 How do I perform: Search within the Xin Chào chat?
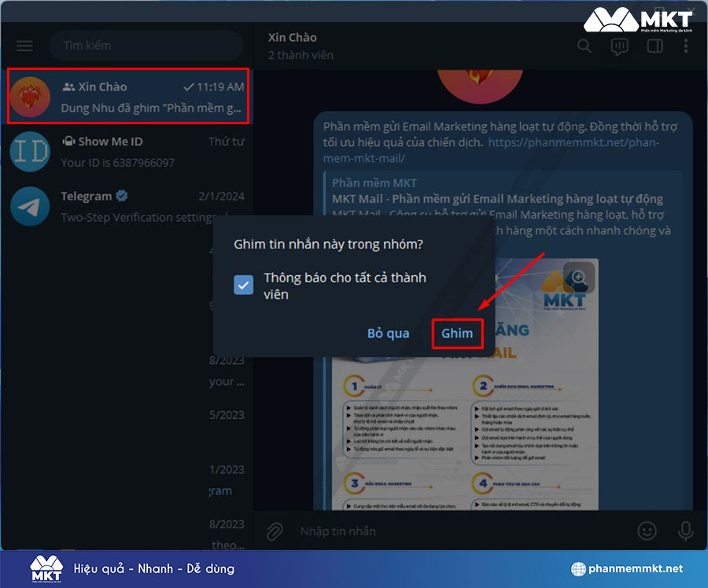(584, 46)
